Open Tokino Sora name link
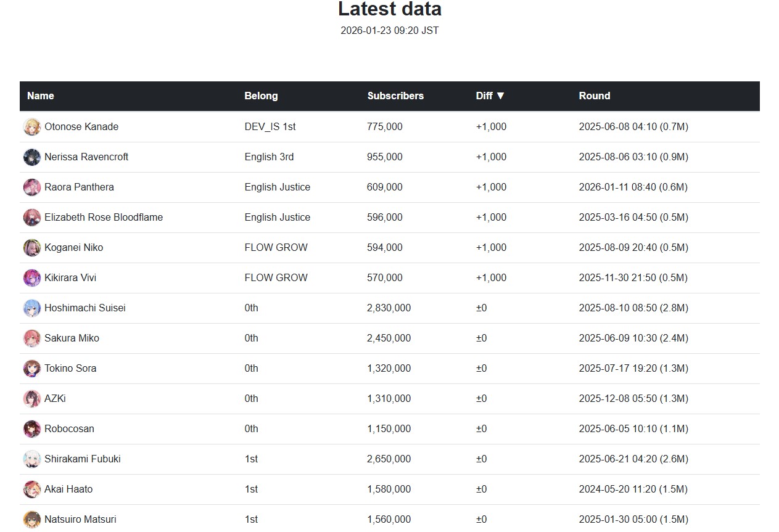 (x=70, y=369)
